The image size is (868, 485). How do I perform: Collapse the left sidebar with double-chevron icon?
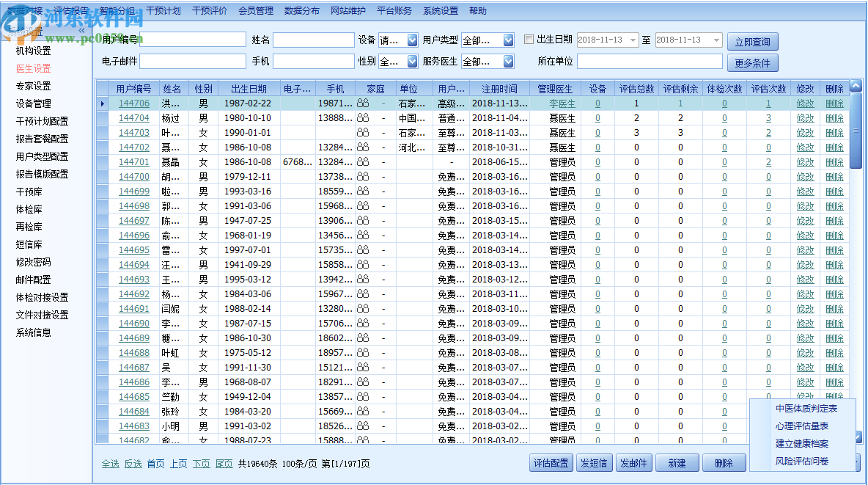tap(81, 31)
